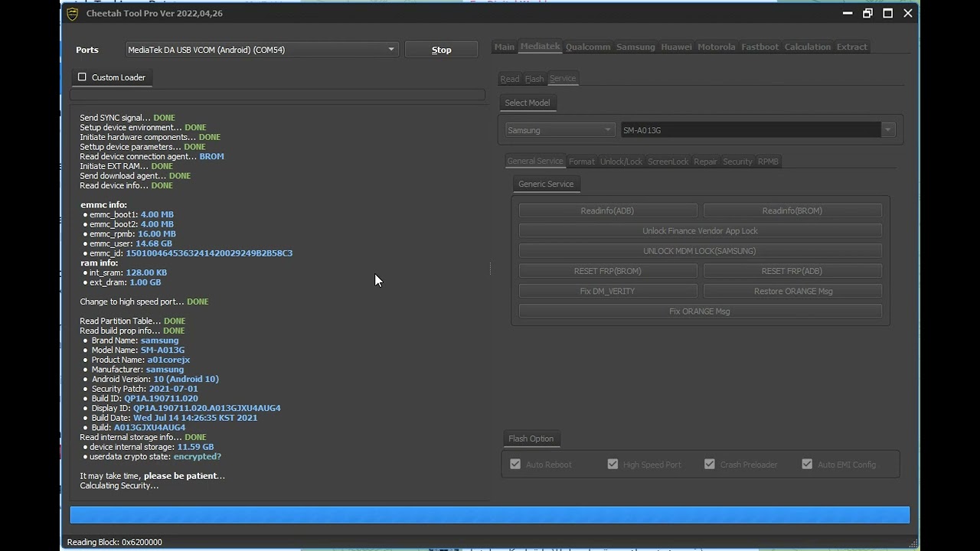The width and height of the screenshot is (980, 551).
Task: Open the Fastboot tab
Action: pos(759,47)
